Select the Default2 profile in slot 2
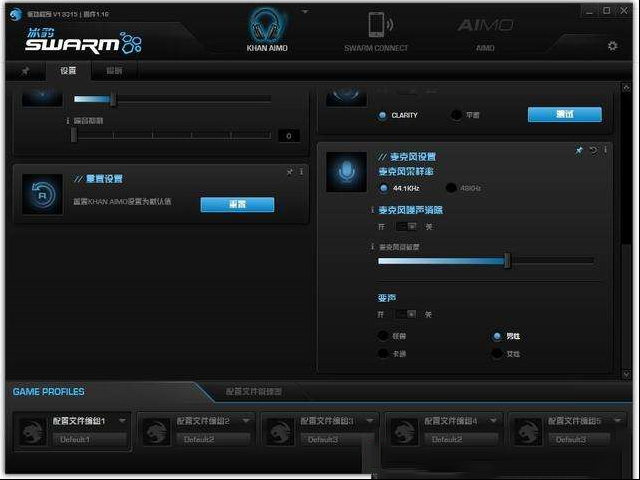The height and width of the screenshot is (480, 640). point(213,440)
